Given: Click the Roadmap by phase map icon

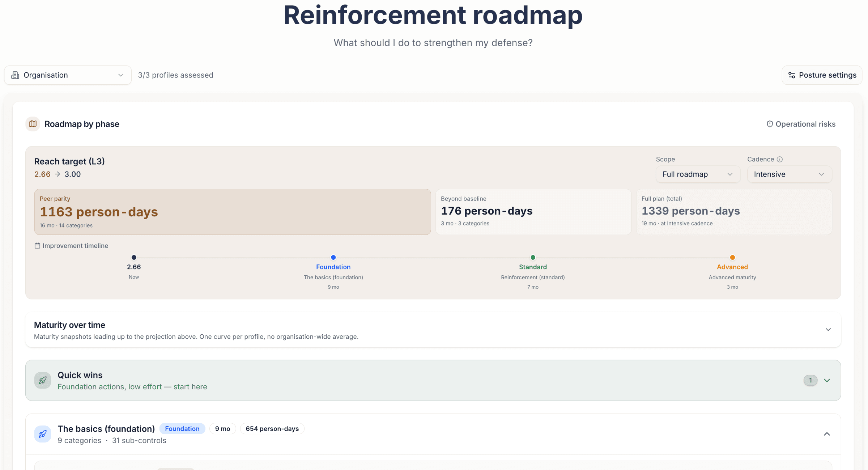Looking at the screenshot, I should [x=33, y=124].
